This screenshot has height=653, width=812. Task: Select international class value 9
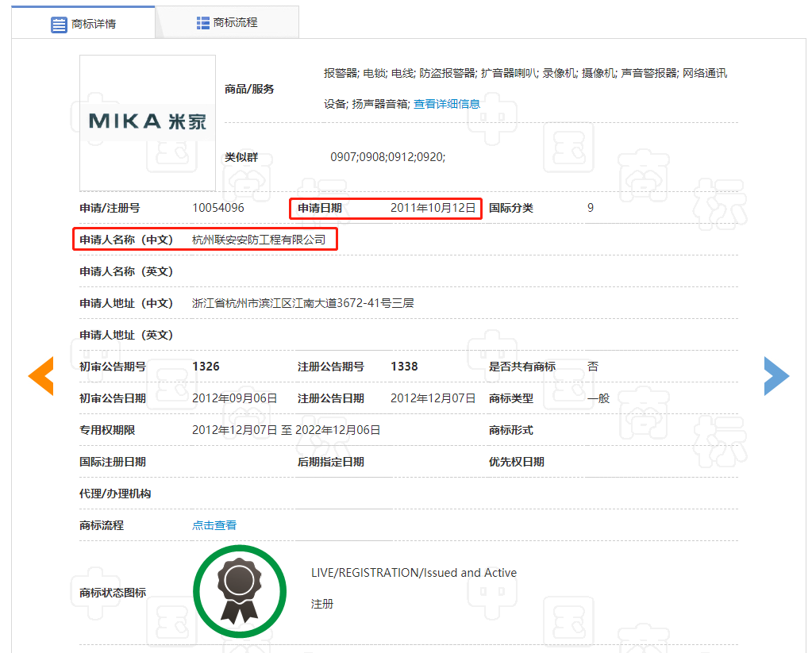591,208
